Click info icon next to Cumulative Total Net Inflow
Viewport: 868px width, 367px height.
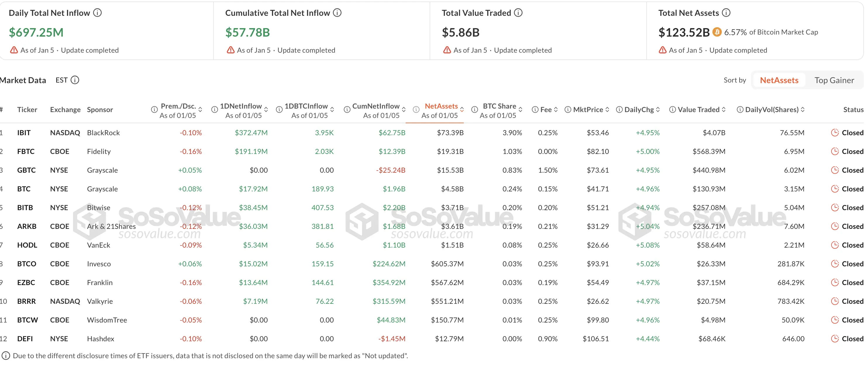click(337, 13)
